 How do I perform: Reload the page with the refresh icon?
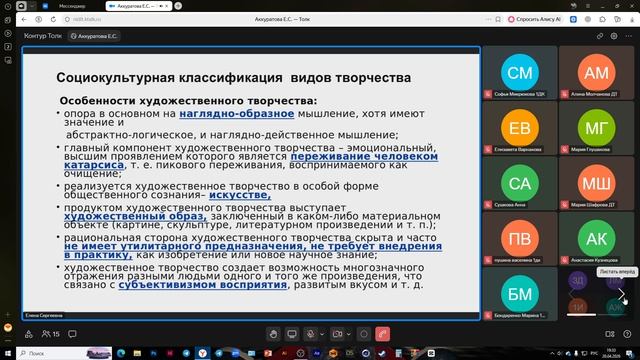[x=53, y=19]
